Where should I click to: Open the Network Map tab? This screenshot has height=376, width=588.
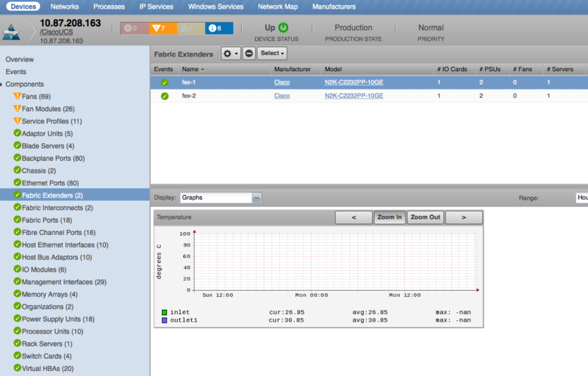(x=278, y=7)
